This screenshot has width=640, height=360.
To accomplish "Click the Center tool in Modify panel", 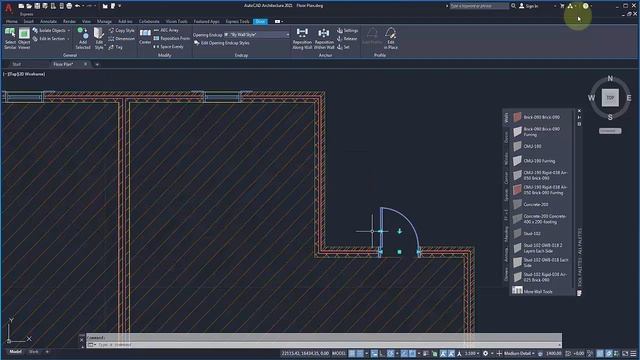I will [x=145, y=36].
